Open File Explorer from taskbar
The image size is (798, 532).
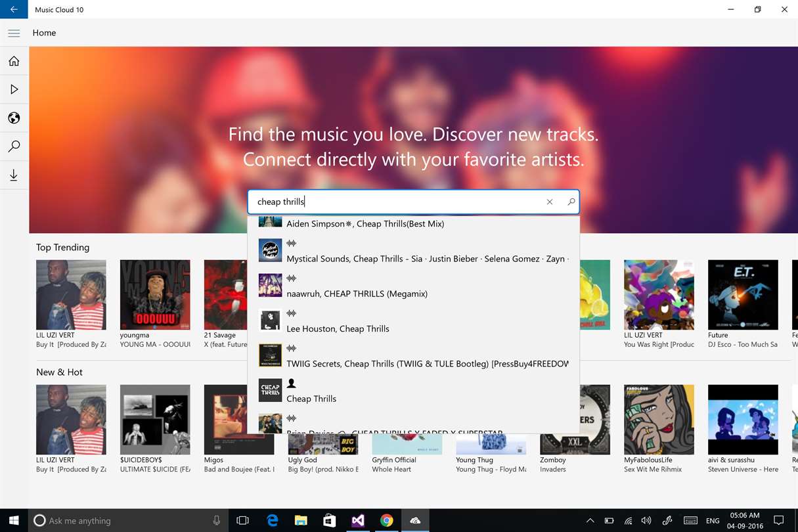[x=301, y=520]
